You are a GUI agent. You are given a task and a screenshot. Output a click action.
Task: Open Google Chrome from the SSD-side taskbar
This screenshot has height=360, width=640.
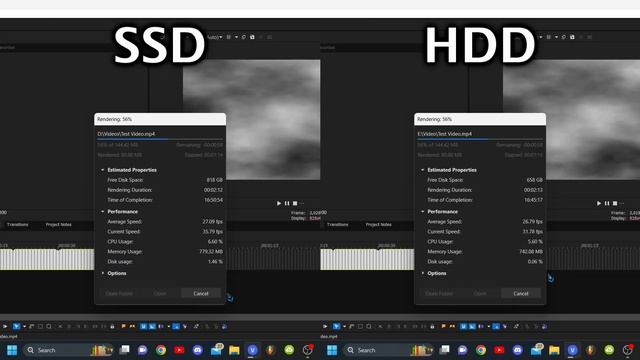(161, 350)
